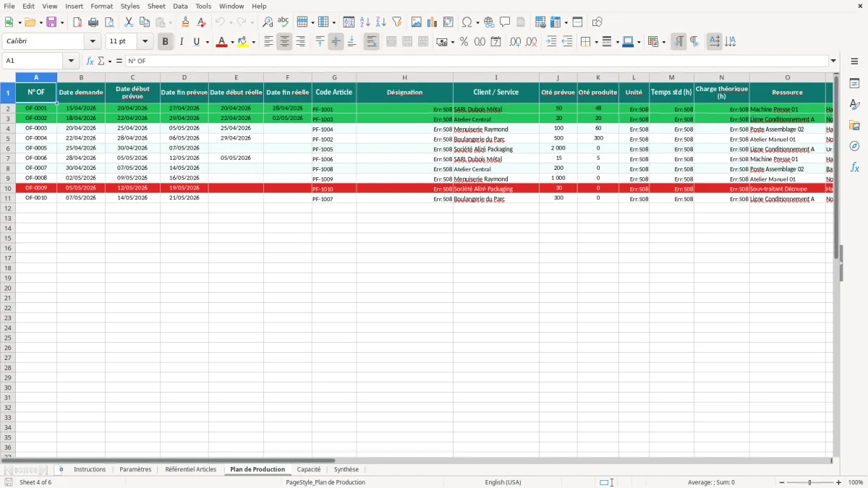Click the Clear Direct Formatting icon
Viewport: 868px width, 488px height.
tap(201, 22)
